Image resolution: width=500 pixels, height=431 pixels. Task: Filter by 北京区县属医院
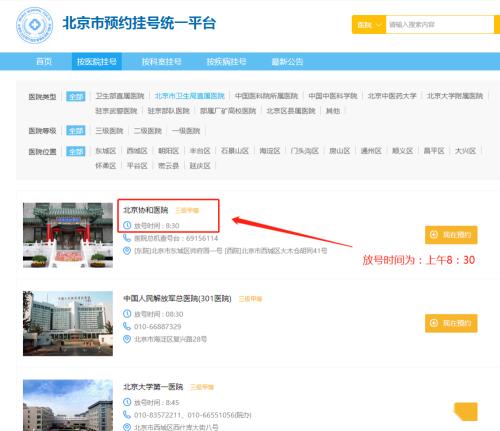pos(291,111)
